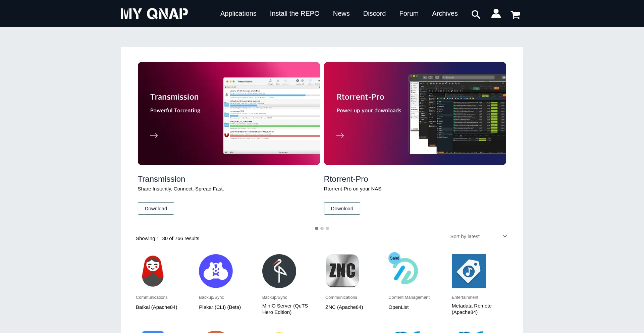Viewport: 644px width, 333px height.
Task: Open the OpenList app icon
Action: click(x=406, y=271)
